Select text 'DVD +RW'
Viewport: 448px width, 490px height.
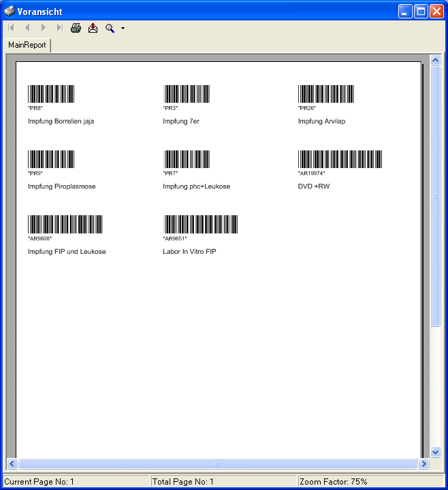tap(314, 186)
